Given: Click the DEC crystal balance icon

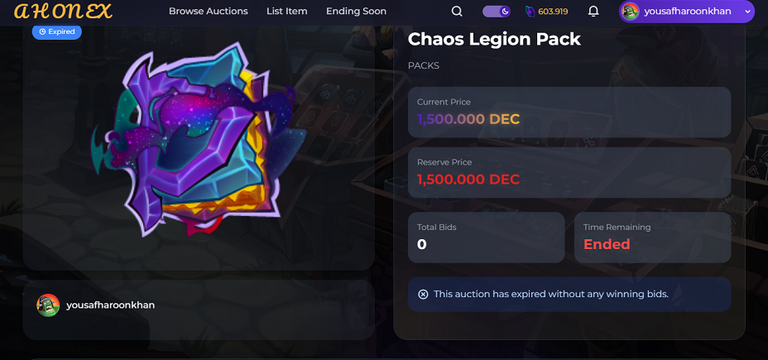Looking at the screenshot, I should pos(529,11).
